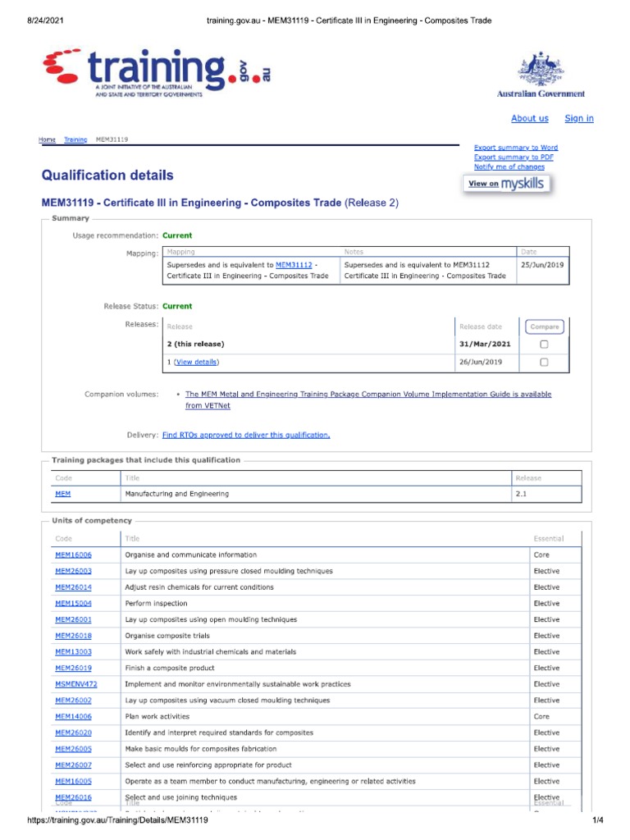
Task: Open unit MEM14006
Action: point(73,716)
